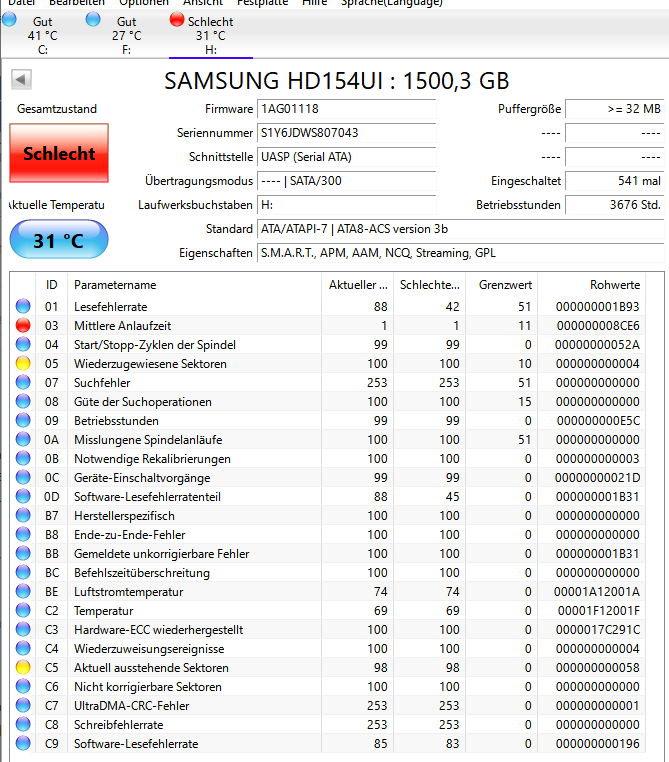The width and height of the screenshot is (669, 762).
Task: Click raw value 000000000196
Action: [x=598, y=744]
